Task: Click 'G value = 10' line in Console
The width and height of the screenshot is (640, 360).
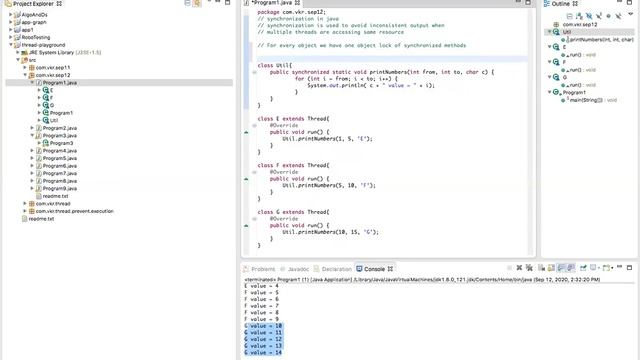Action: [x=263, y=326]
